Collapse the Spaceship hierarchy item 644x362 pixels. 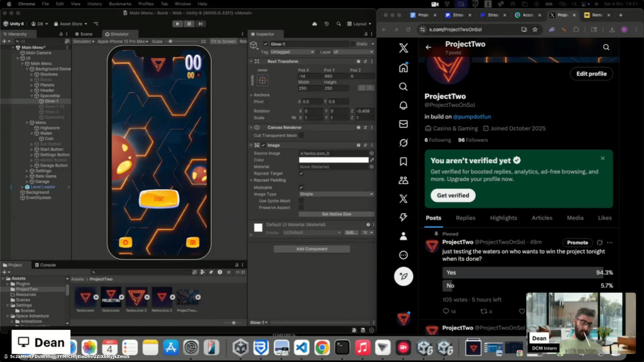pyautogui.click(x=32, y=96)
